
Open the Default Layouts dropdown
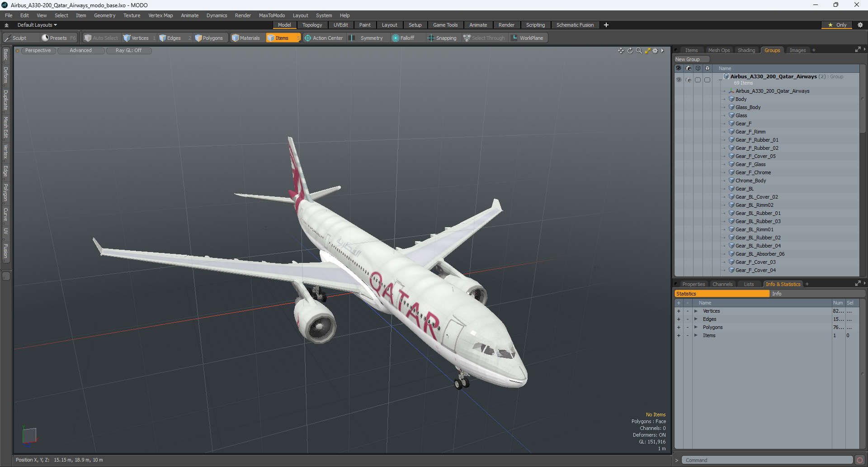point(37,25)
